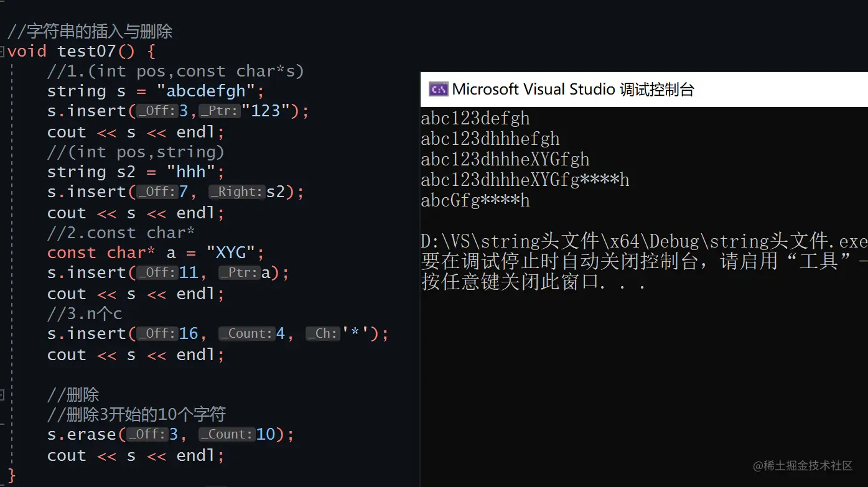This screenshot has height=487, width=868.
Task: Click the _Right: parameter hint before s2
Action: tap(237, 192)
